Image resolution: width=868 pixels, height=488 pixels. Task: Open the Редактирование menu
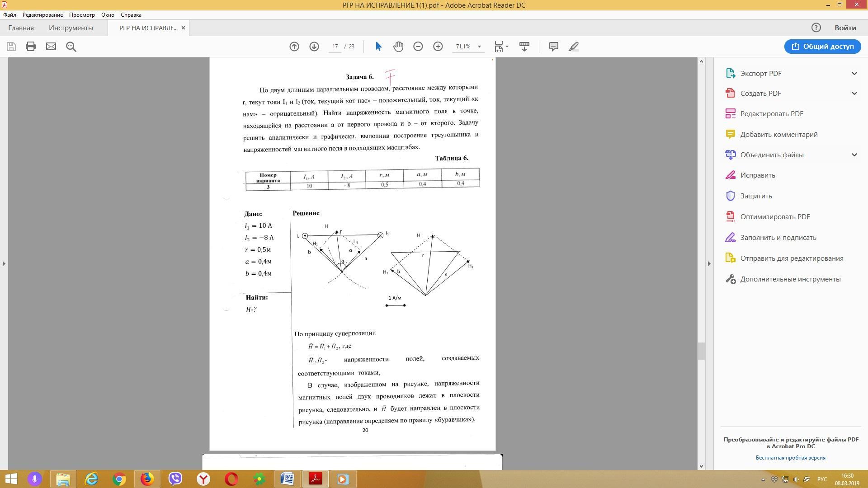[42, 15]
